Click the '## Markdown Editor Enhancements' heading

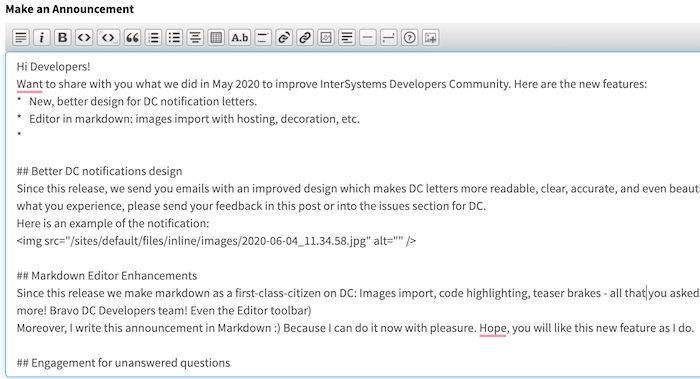(107, 275)
